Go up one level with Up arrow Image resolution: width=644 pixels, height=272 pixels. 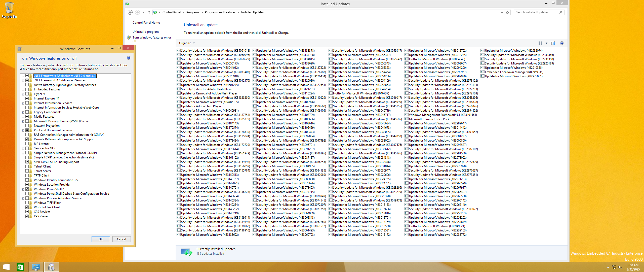point(149,12)
